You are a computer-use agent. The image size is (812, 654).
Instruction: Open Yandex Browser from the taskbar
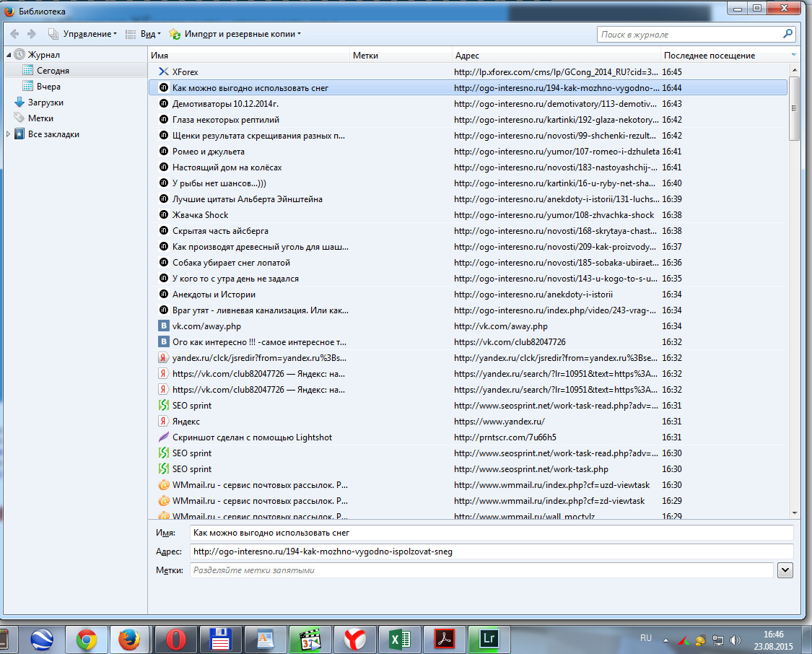354,640
